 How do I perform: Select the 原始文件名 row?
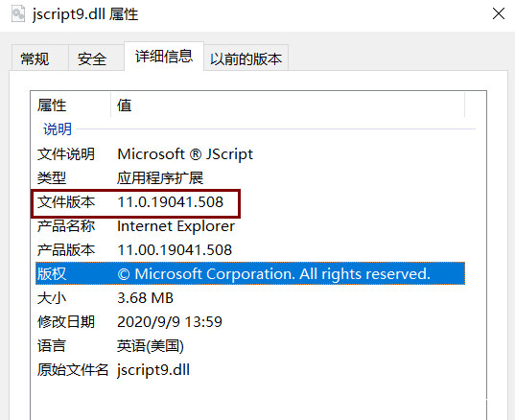click(x=250, y=370)
